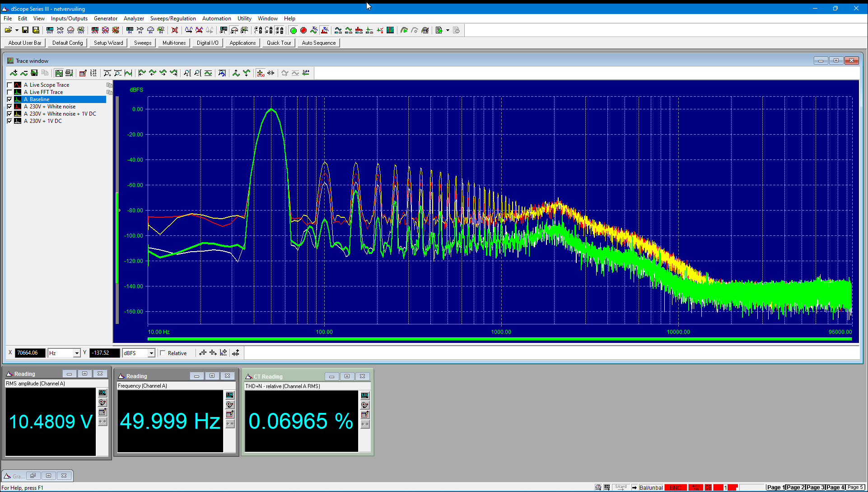This screenshot has width=868, height=492.
Task: Expand the dropdown arrow next to open icon
Action: (17, 30)
